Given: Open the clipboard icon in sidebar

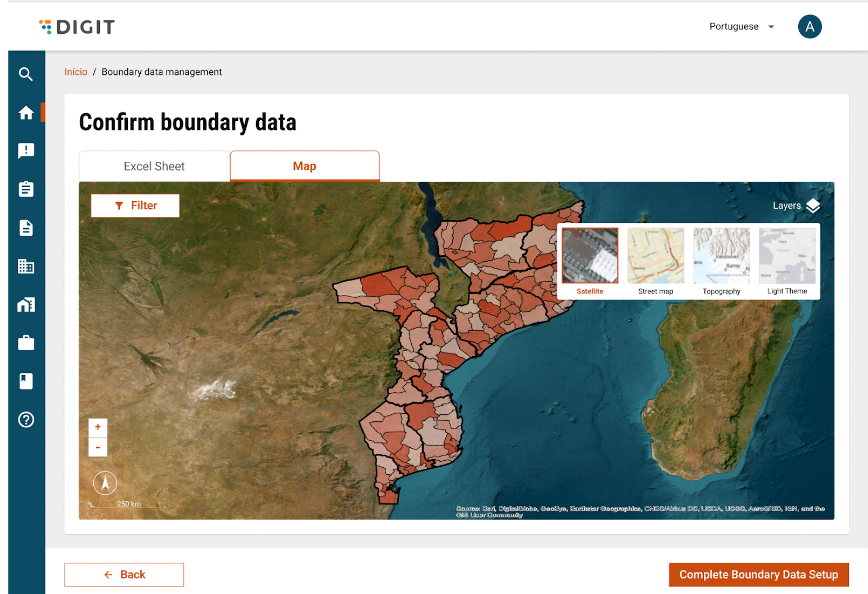Looking at the screenshot, I should tap(26, 189).
